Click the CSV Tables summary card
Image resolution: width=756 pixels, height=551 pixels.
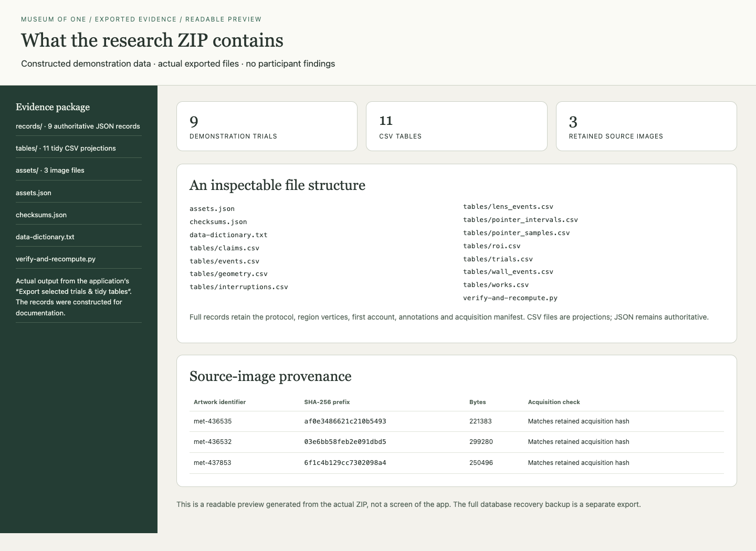(x=457, y=126)
